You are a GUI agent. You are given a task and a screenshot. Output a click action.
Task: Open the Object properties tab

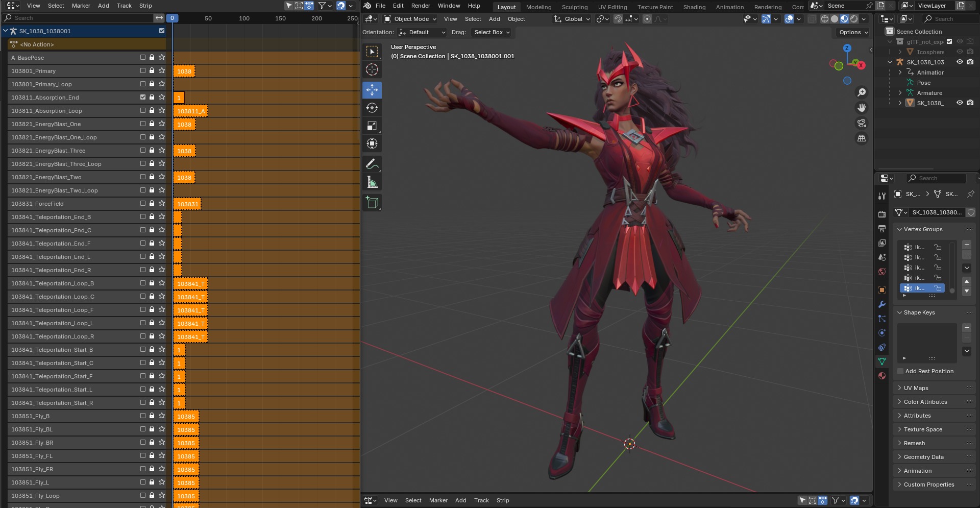[x=882, y=290]
